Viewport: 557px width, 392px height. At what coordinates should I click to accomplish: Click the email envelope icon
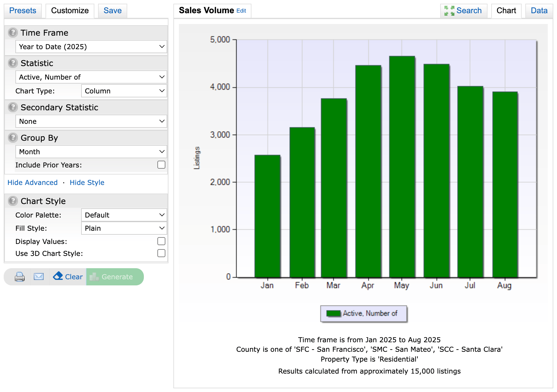39,277
